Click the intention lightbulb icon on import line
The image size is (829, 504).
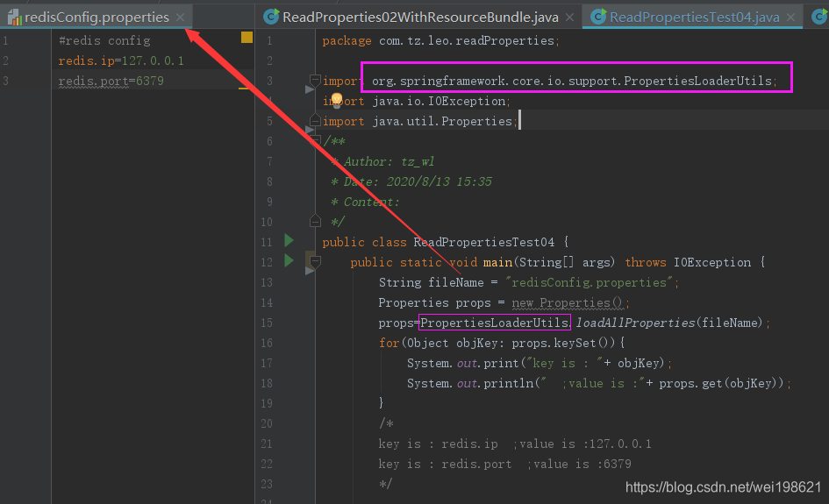click(x=337, y=100)
